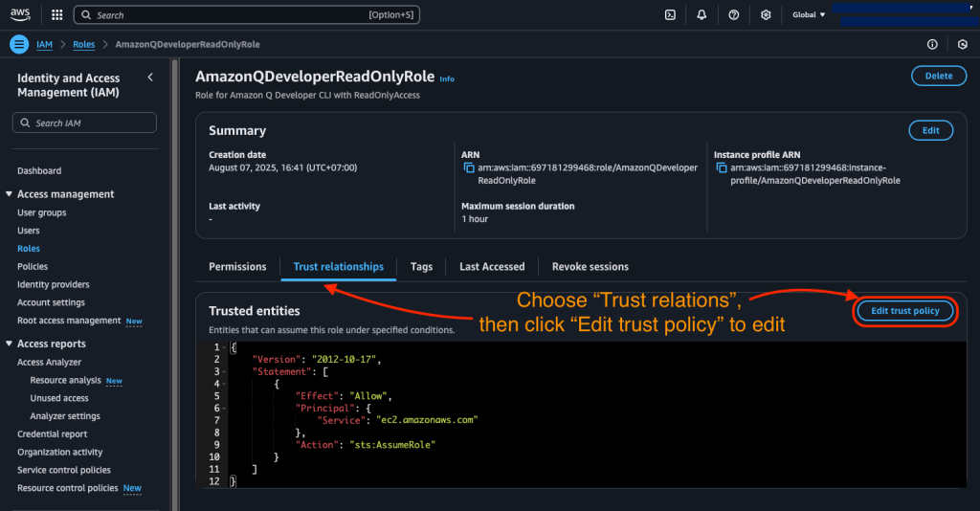Focus the Search IAM field
This screenshot has height=511, width=980.
(x=84, y=122)
